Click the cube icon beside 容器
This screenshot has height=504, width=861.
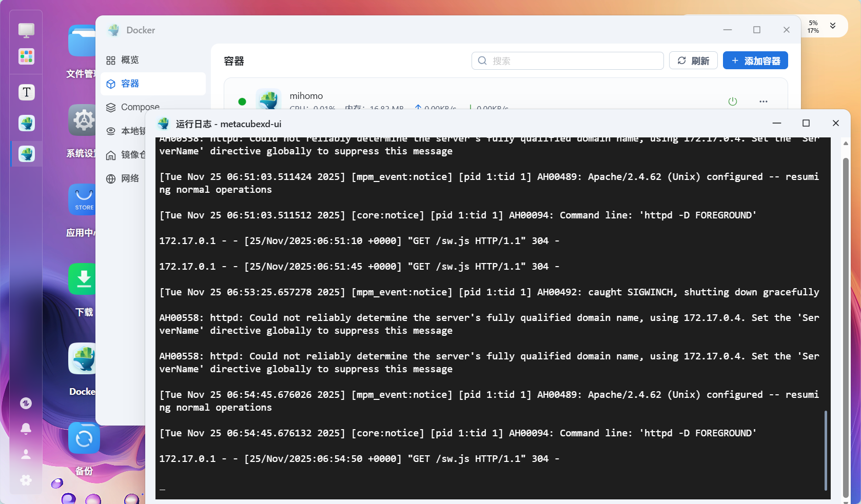point(111,84)
